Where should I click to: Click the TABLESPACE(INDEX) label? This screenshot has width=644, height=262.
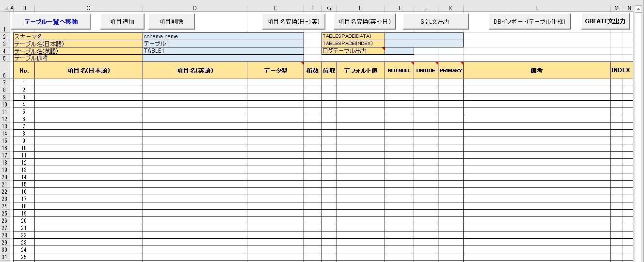353,44
